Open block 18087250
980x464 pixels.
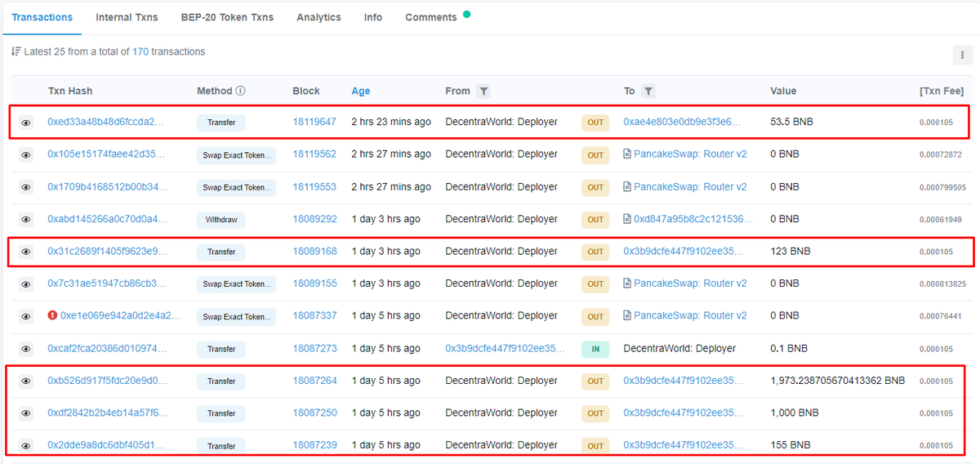[314, 413]
